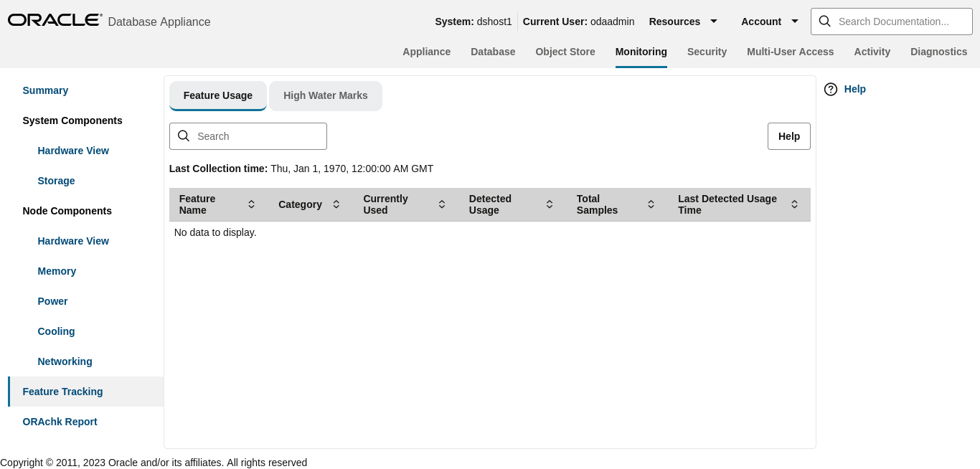Click the sort icon on Category column
The height and width of the screenshot is (469, 980).
(336, 204)
